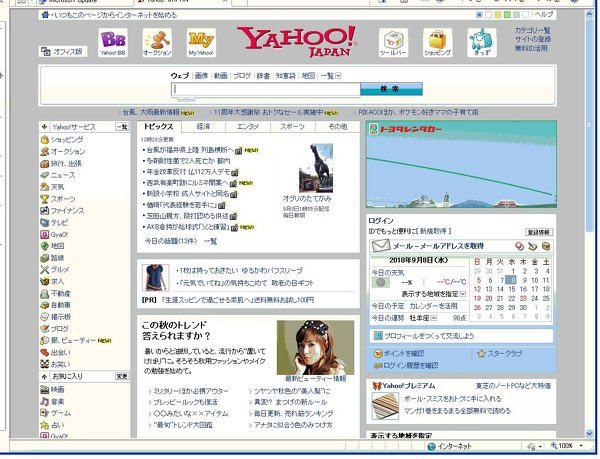Select the green page color swatch
The height and width of the screenshot is (459, 600).
(x=507, y=15)
